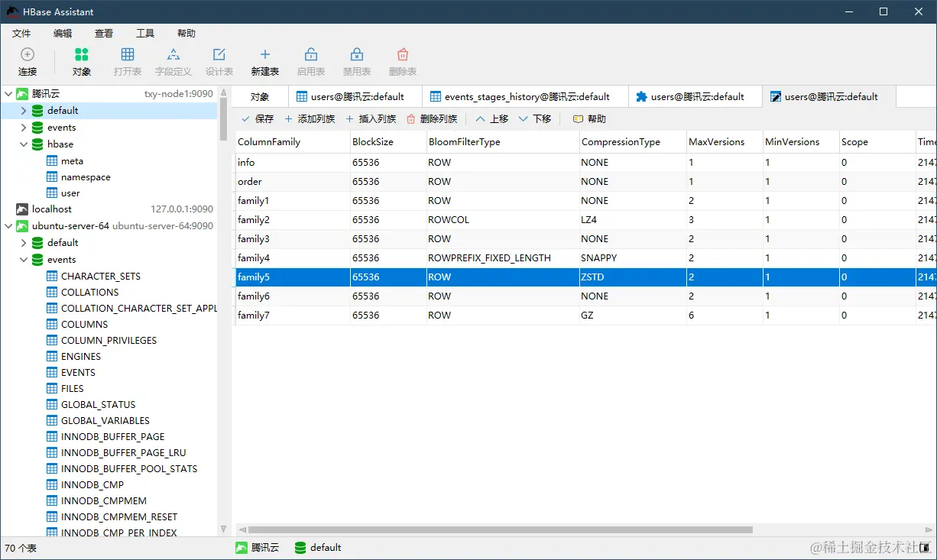Click the 删除列族 button
937x560 pixels.
pyautogui.click(x=432, y=119)
